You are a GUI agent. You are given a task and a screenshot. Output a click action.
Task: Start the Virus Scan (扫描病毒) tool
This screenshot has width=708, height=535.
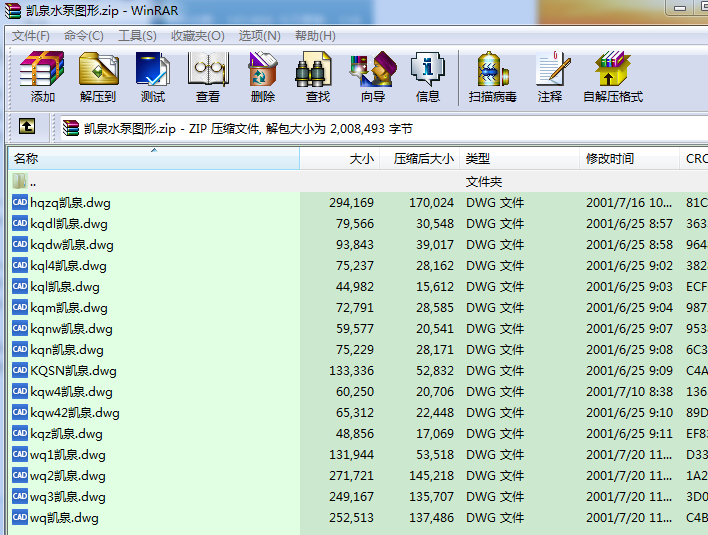(492, 77)
